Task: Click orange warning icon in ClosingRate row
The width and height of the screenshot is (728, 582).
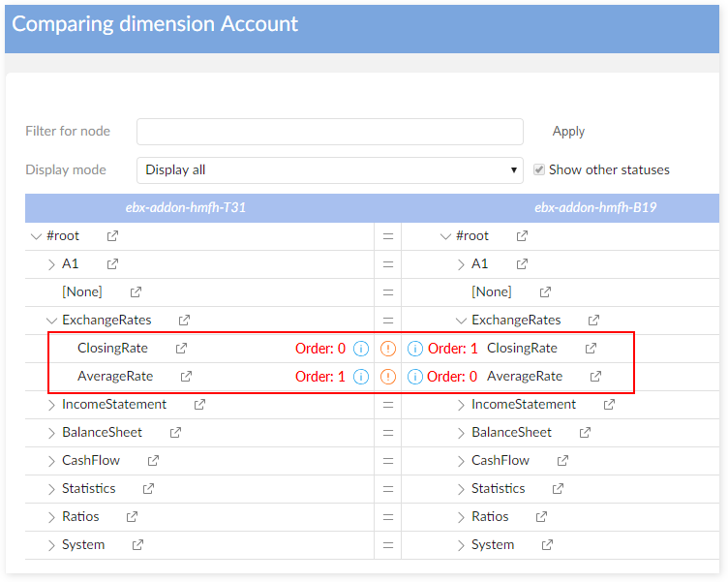Action: [x=388, y=349]
